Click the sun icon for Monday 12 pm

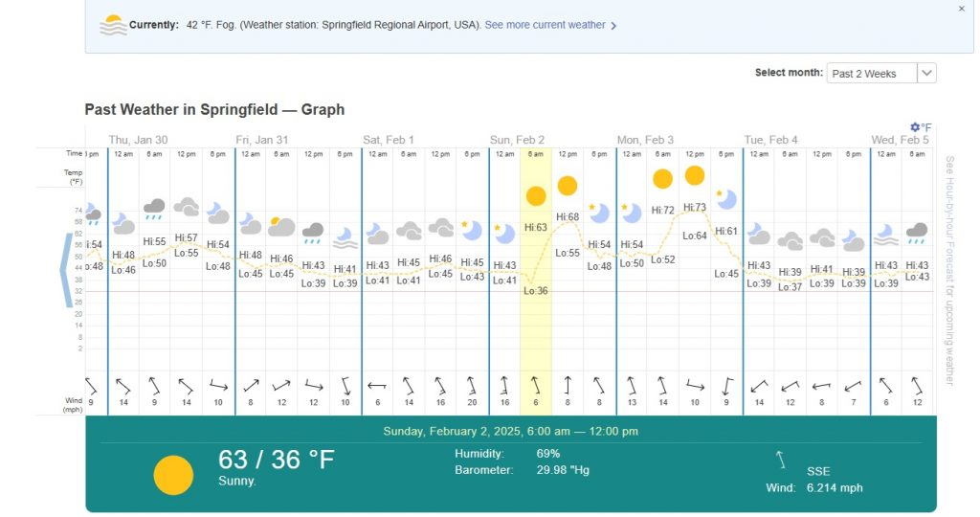pos(695,175)
